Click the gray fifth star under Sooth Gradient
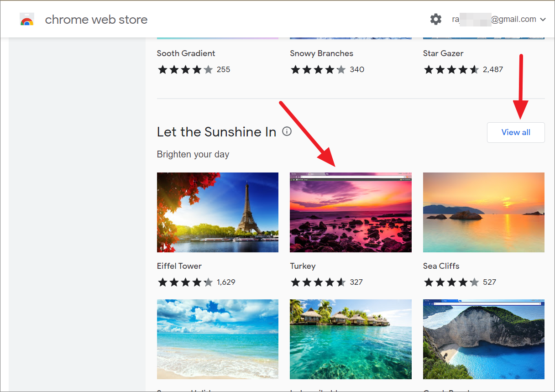Screen dimensions: 555x392 pos(208,69)
